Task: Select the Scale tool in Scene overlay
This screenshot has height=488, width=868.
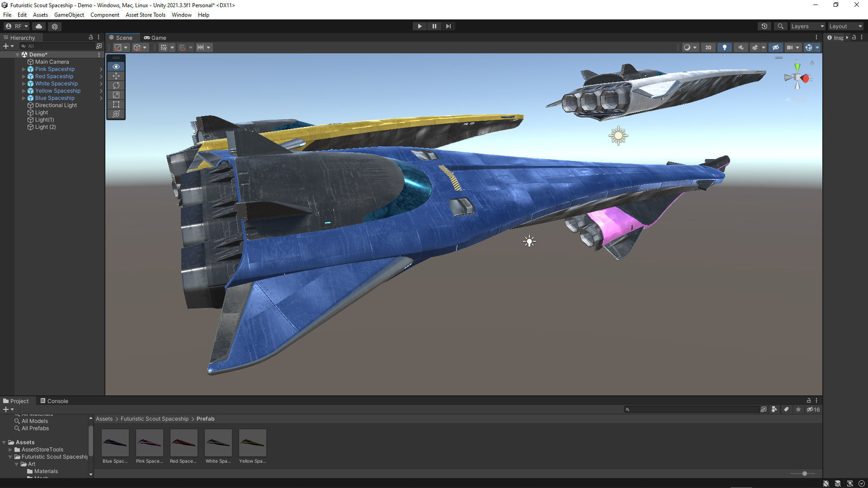Action: [x=116, y=95]
